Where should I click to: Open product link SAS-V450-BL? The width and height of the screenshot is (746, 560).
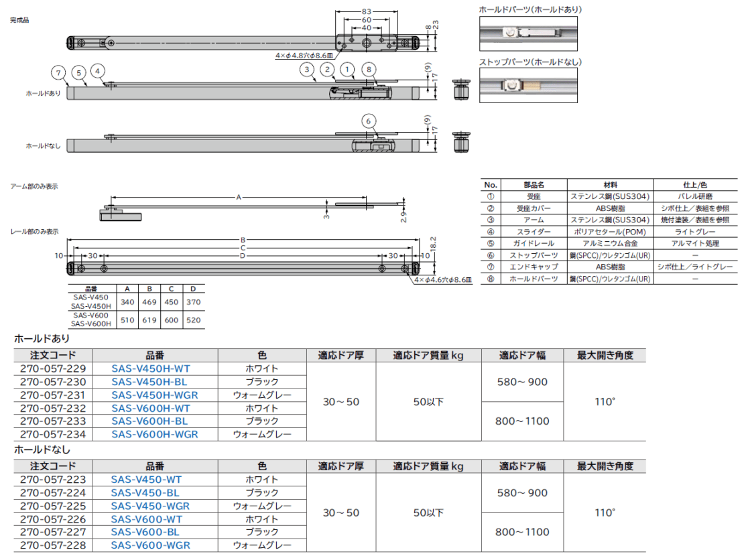point(145,493)
